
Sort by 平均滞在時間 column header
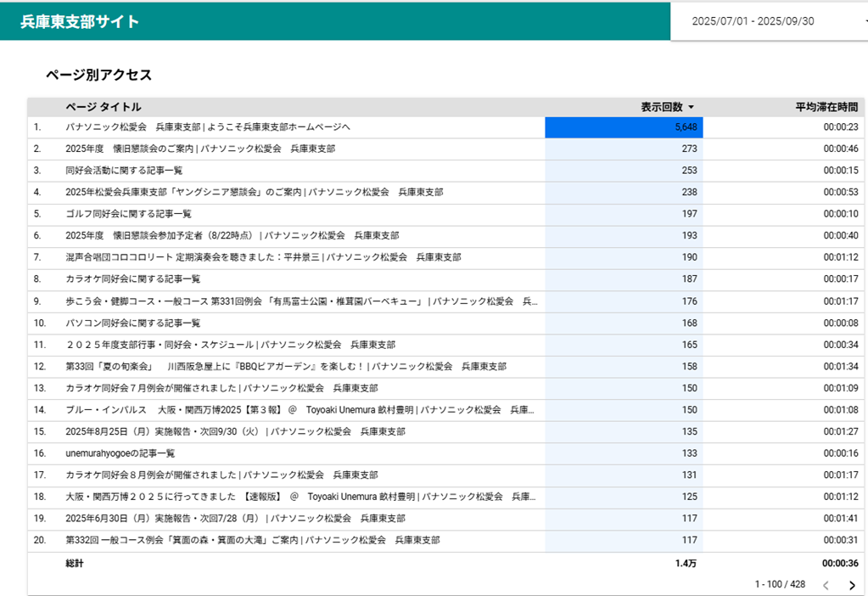826,107
